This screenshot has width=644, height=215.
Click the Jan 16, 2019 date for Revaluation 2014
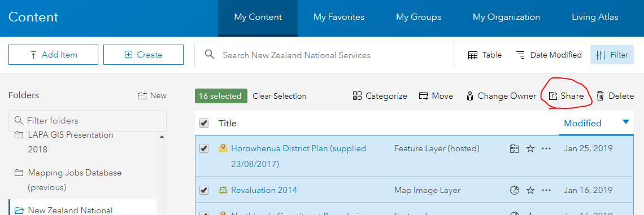pyautogui.click(x=588, y=190)
